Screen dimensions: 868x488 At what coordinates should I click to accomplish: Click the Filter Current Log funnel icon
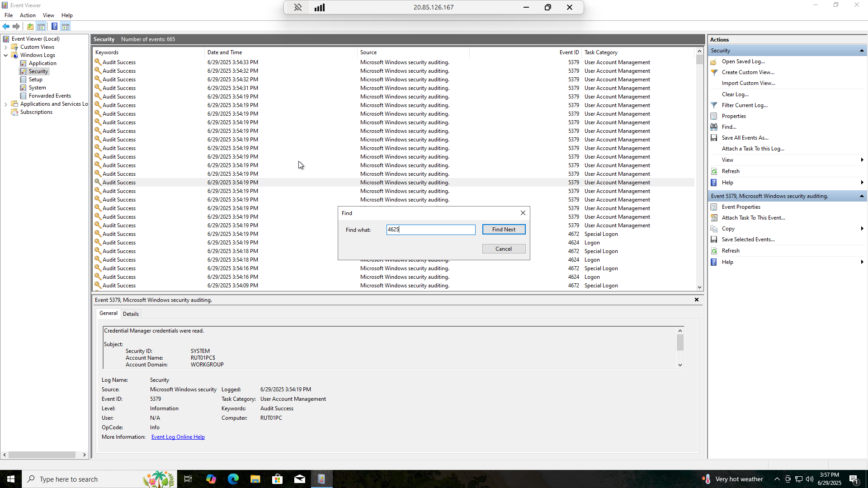pos(714,105)
